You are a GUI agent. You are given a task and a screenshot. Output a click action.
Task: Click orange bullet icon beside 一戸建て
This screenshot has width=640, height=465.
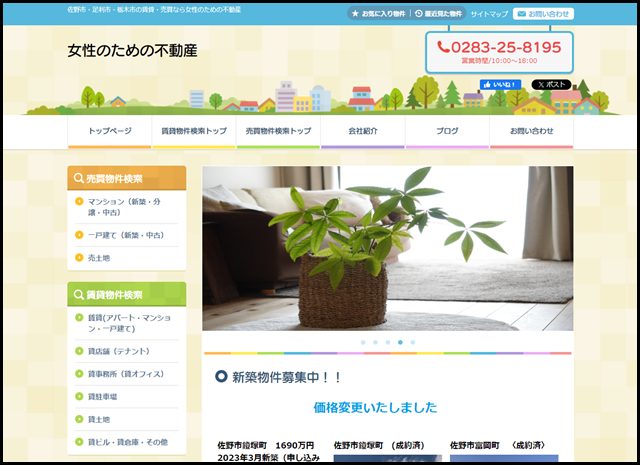79,235
